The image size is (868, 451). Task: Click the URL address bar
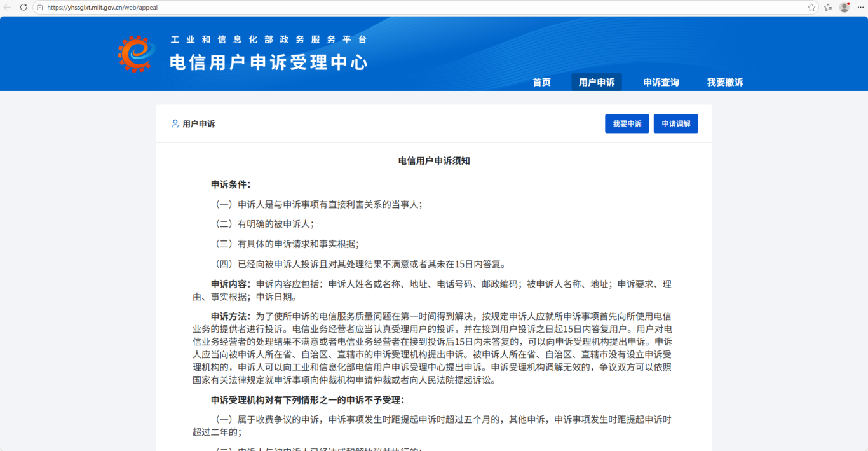pyautogui.click(x=381, y=8)
